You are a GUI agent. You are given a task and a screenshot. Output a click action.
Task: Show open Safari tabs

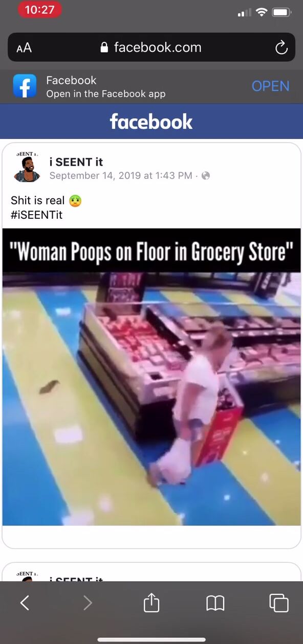pos(279,603)
